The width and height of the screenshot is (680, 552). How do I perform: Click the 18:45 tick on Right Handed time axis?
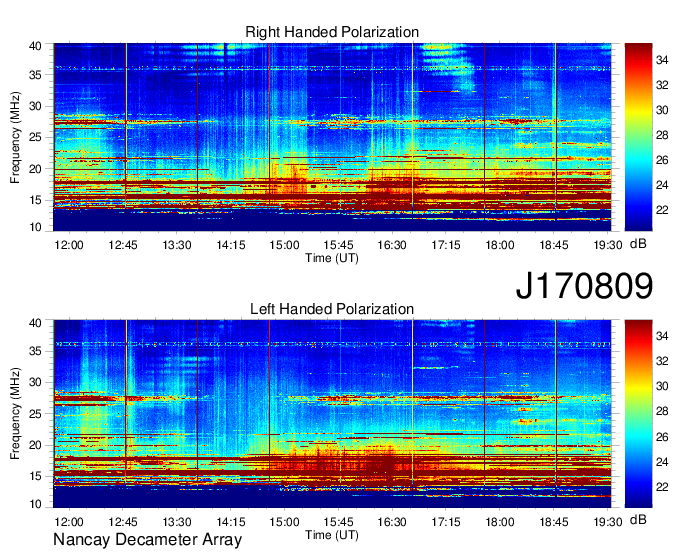(x=554, y=245)
